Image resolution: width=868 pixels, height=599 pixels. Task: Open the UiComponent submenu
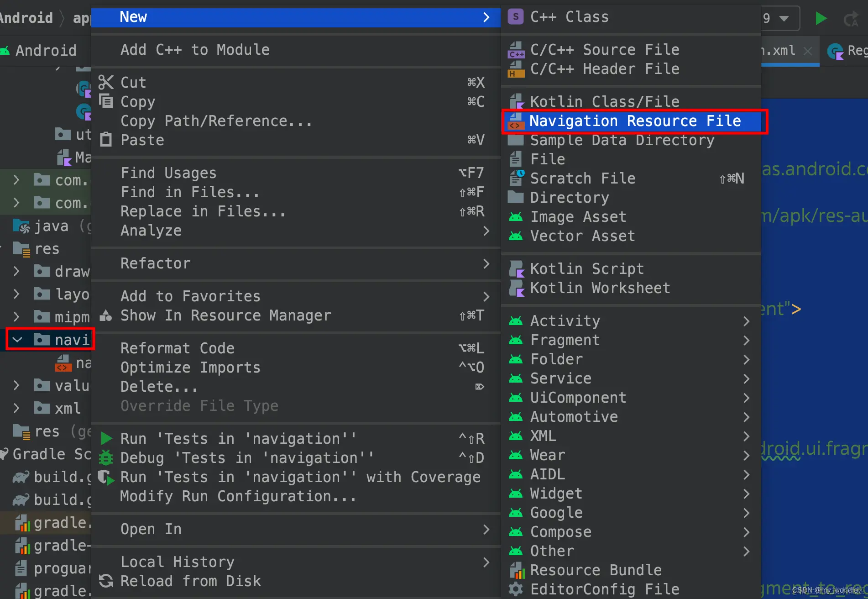pos(631,398)
